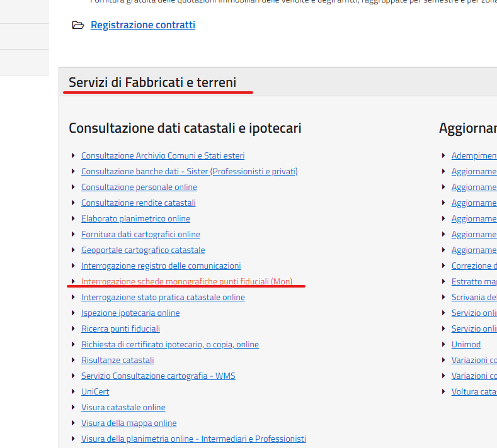Viewport: 497px width, 448px height.
Task: Go to Consultazione personale online
Action: pyautogui.click(x=139, y=187)
